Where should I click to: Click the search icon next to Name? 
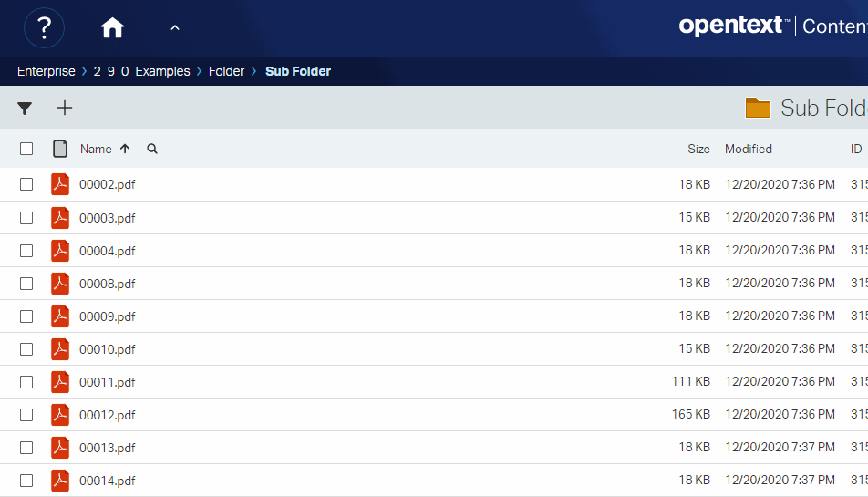pyautogui.click(x=152, y=149)
